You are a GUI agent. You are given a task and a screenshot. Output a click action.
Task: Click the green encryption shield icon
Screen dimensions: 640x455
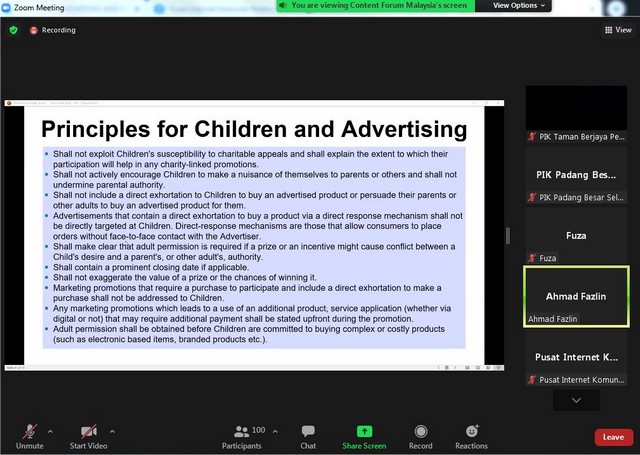tap(13, 30)
